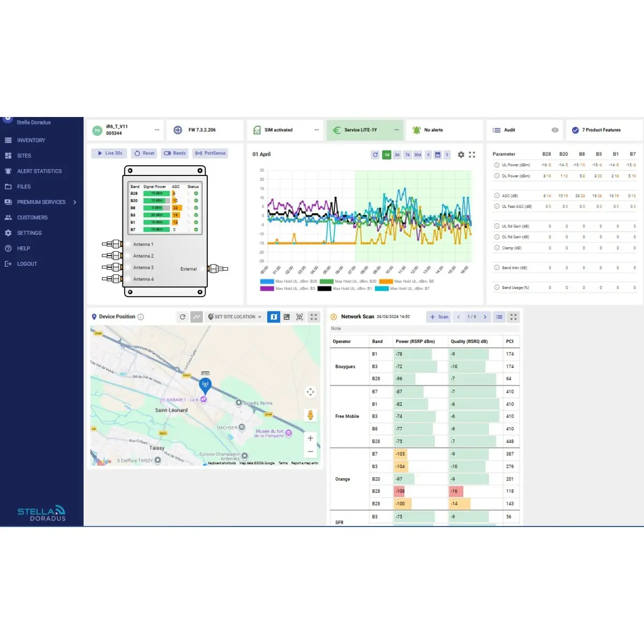Image resolution: width=644 pixels, height=644 pixels.
Task: Open Inventory in the sidebar
Action: (x=31, y=141)
